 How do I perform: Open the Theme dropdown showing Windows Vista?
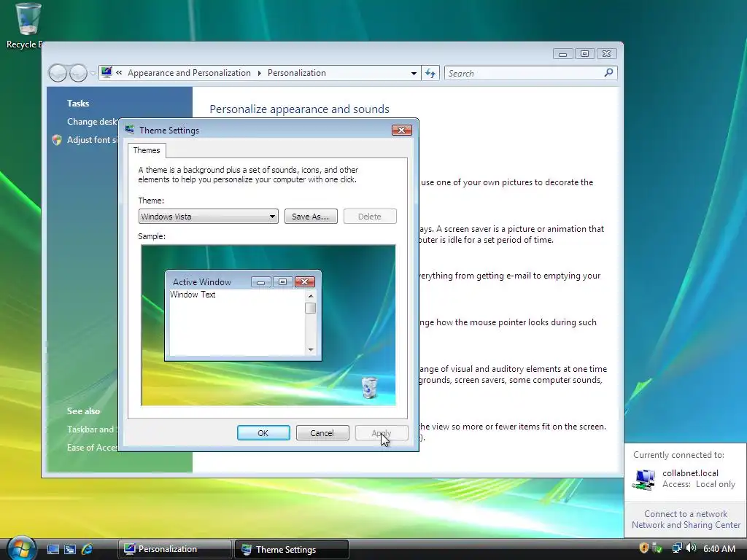point(208,216)
